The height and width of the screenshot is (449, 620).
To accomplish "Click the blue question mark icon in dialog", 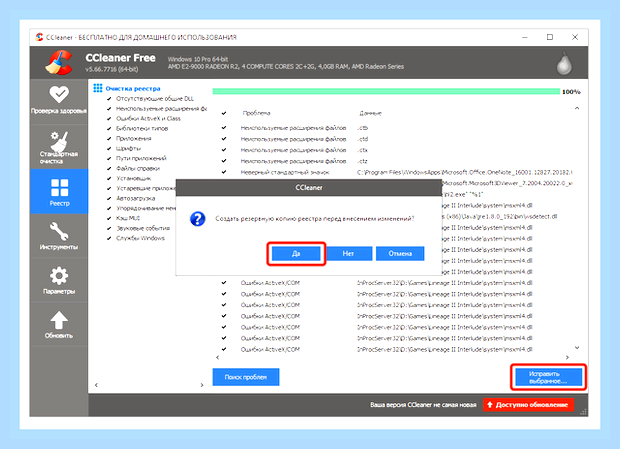I will coord(197,219).
